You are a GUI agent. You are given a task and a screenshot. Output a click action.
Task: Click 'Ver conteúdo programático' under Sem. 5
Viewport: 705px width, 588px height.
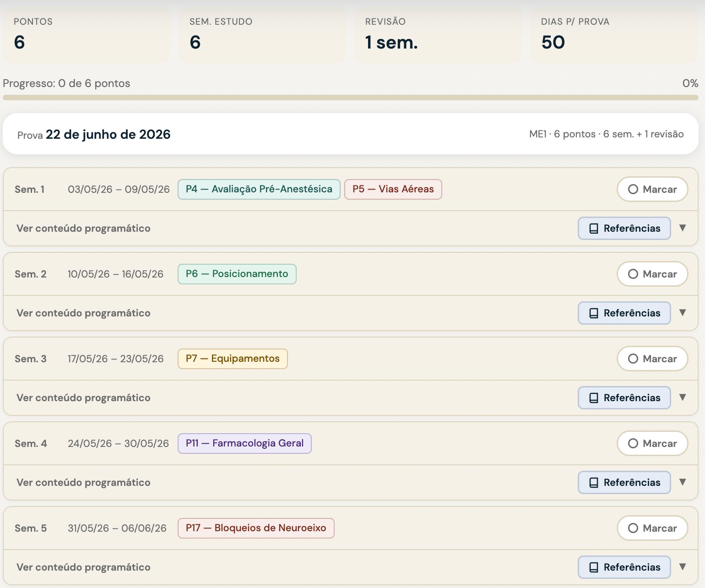pyautogui.click(x=83, y=567)
